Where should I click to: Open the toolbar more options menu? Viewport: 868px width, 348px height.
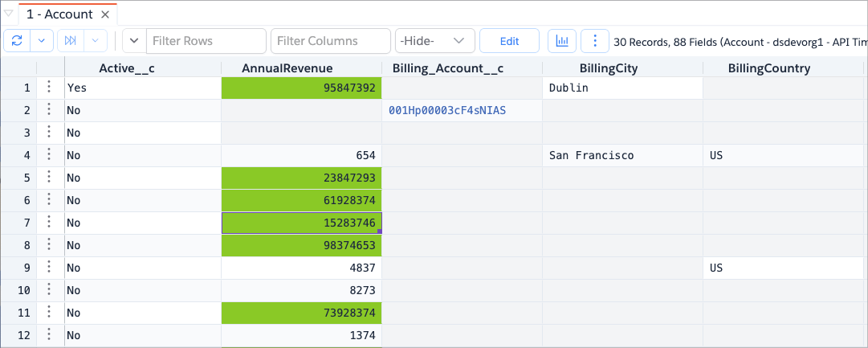pos(594,41)
